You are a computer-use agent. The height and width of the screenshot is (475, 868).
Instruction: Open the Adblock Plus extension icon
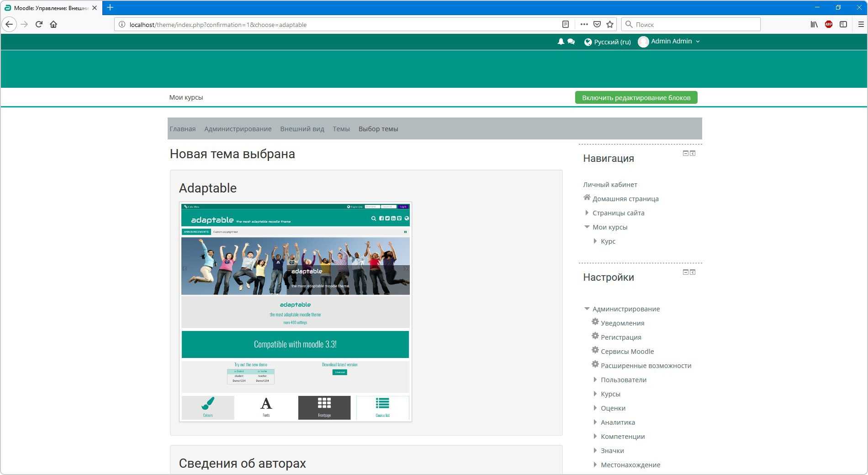pos(829,24)
